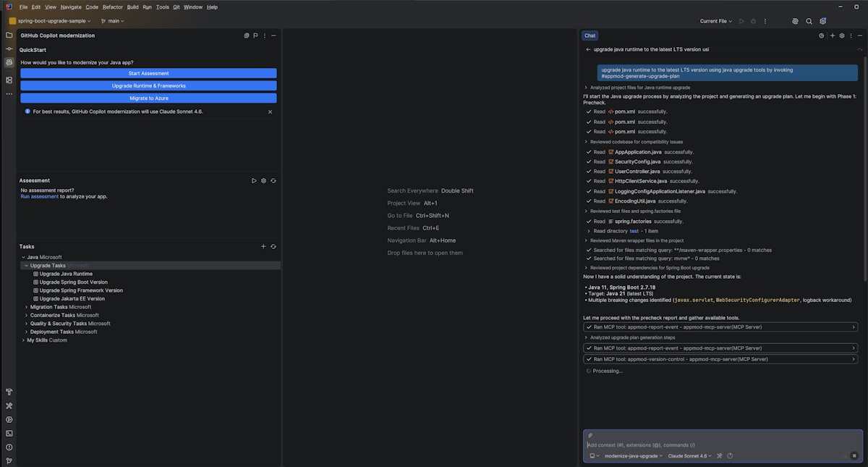Open the Problems tool window icon
This screenshot has width=868, height=467.
(9, 447)
